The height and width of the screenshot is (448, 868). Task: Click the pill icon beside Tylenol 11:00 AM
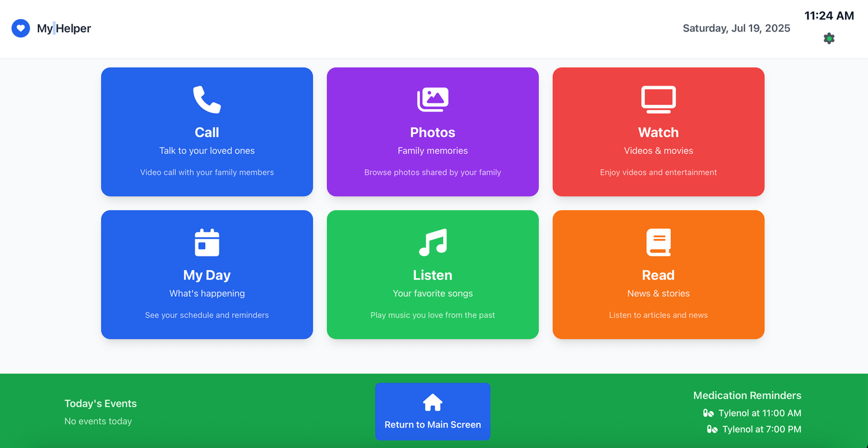pyautogui.click(x=708, y=413)
